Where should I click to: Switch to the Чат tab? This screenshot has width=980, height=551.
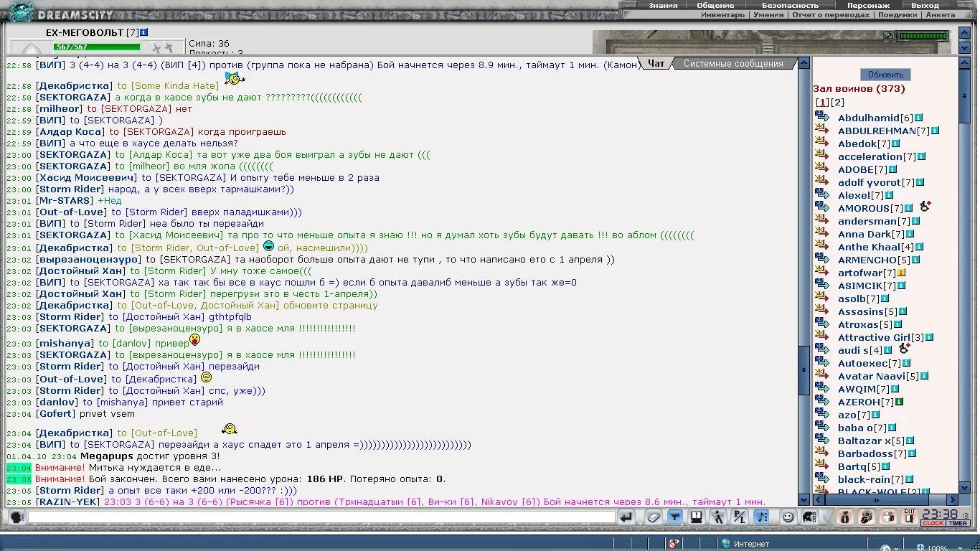pyautogui.click(x=656, y=63)
